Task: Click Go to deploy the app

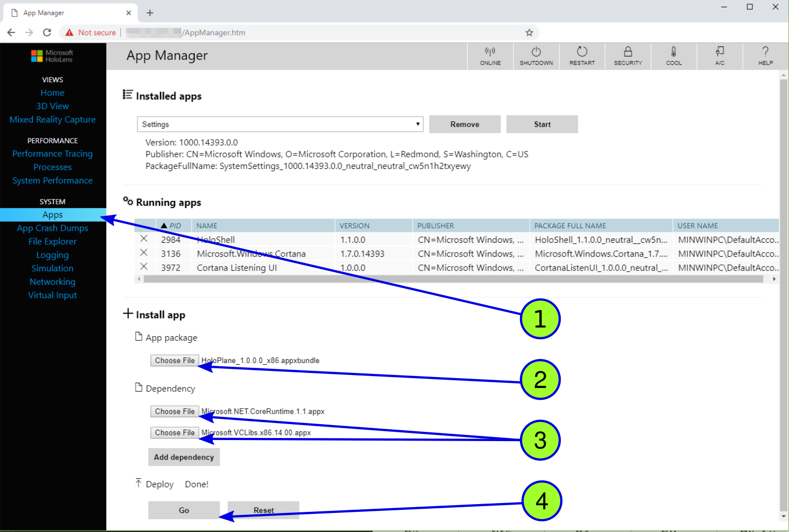Action: 184,510
